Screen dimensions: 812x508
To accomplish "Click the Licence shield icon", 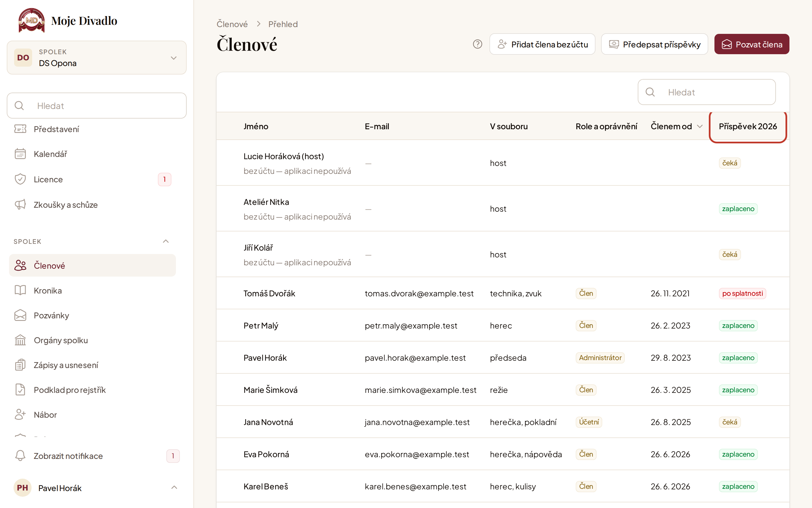I will click(x=20, y=179).
